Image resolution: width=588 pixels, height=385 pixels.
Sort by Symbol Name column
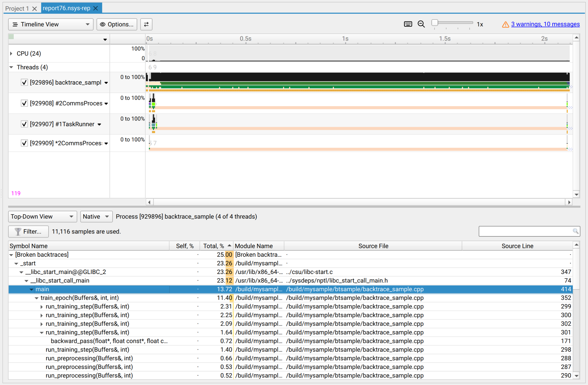pos(89,246)
